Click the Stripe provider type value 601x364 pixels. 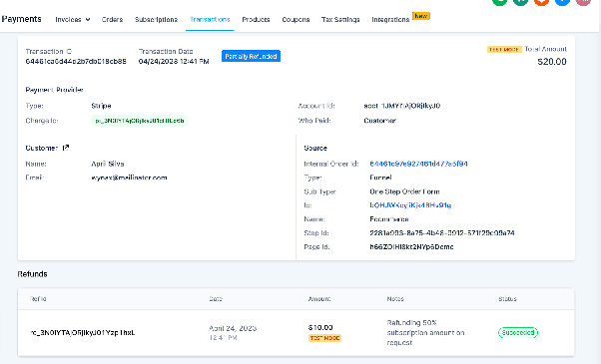pos(101,106)
